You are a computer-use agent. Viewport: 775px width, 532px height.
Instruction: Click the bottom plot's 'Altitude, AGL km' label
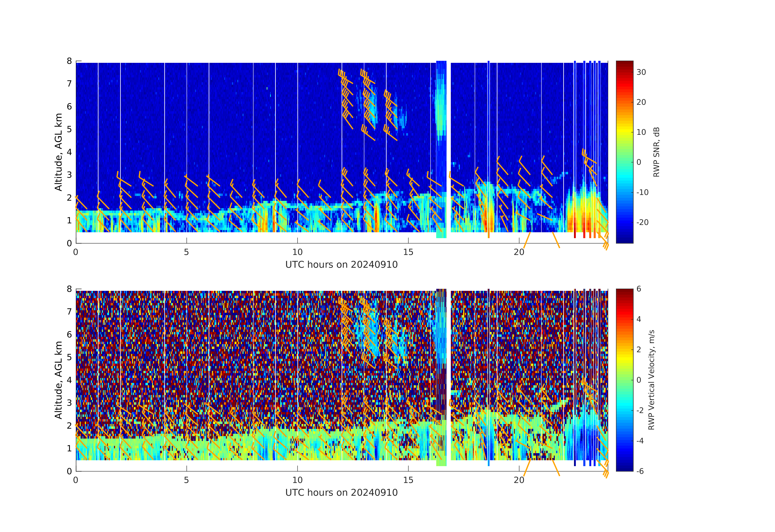click(x=58, y=380)
